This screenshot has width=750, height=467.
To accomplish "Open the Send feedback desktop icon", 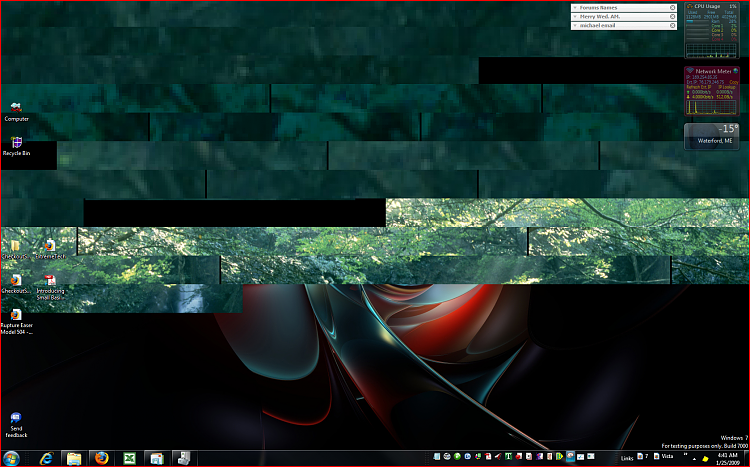I will [x=16, y=425].
